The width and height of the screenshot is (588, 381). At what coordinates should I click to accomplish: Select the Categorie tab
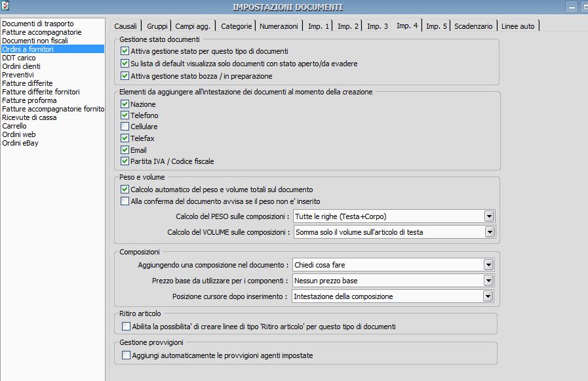tap(236, 26)
